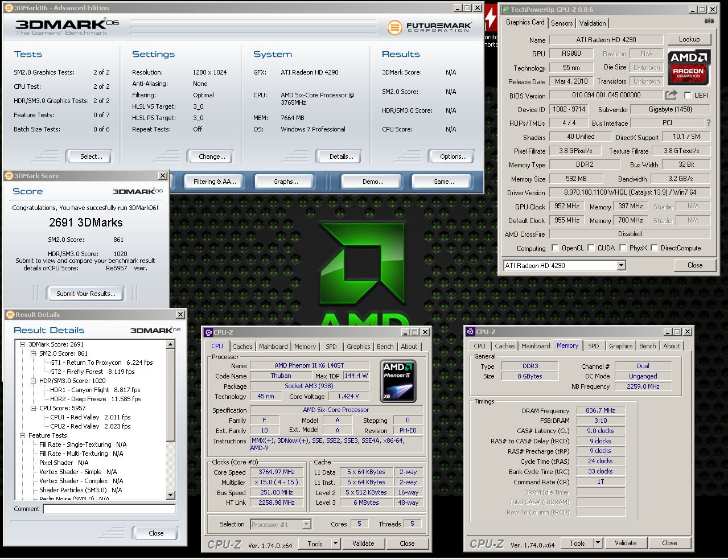This screenshot has height=560, width=728.
Task: Click the Game... button
Action: click(443, 182)
